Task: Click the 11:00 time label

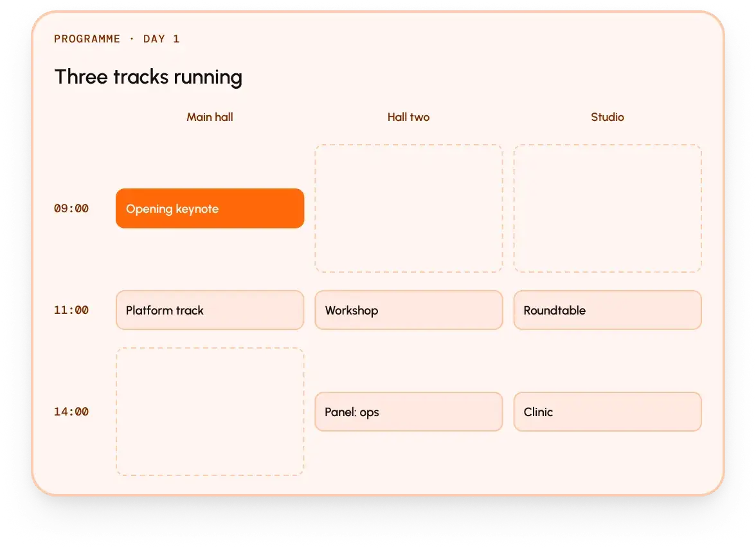Action: click(71, 310)
